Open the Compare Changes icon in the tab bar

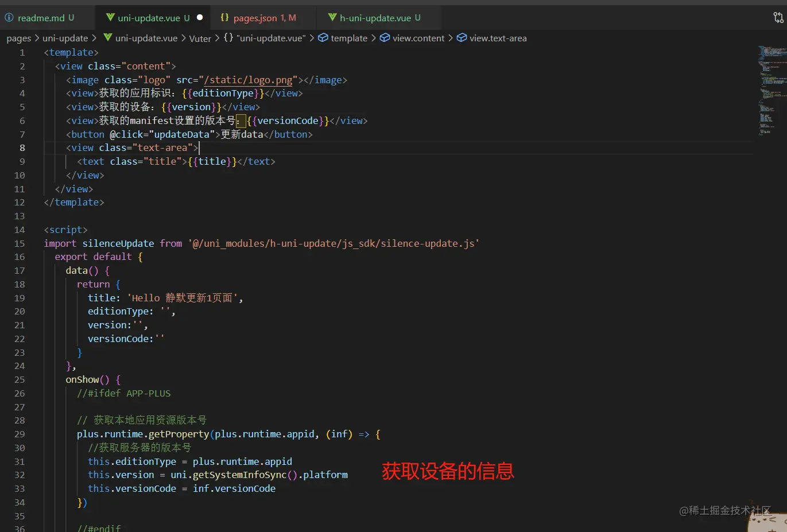(778, 18)
